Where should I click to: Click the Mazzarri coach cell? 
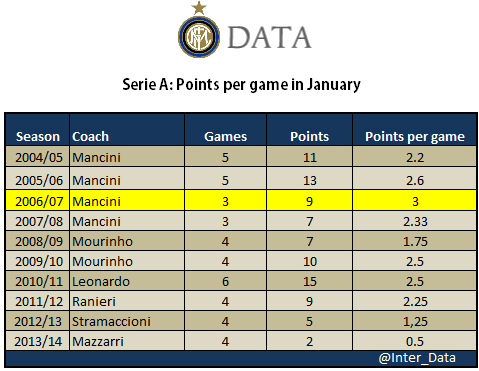[x=127, y=341]
